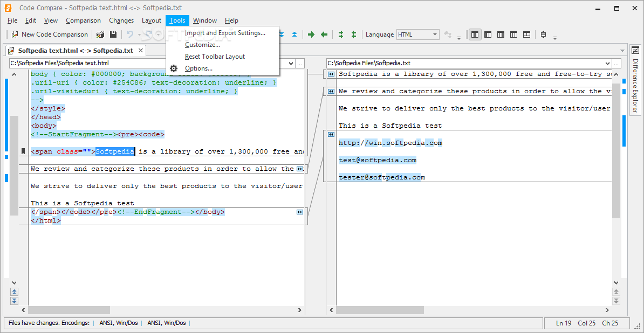Click the right pane vertical scroll up arrow
Image resolution: width=644 pixels, height=333 pixels.
[616, 74]
